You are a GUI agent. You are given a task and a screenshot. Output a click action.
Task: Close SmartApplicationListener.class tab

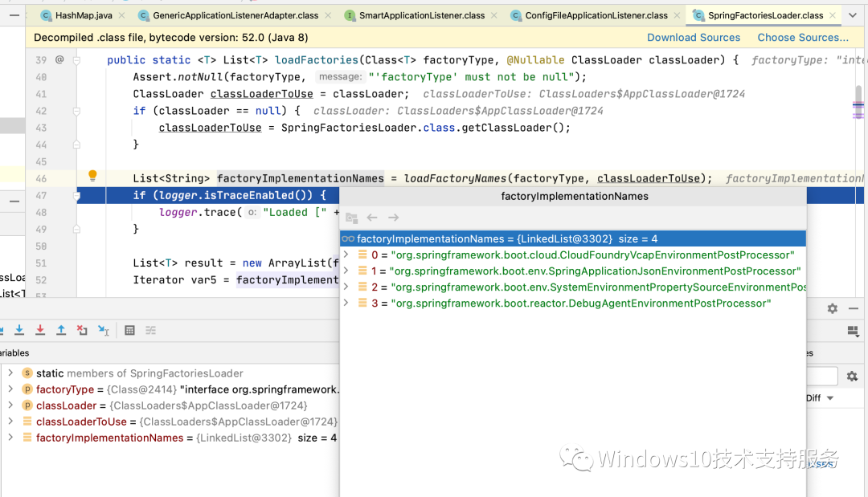point(493,15)
